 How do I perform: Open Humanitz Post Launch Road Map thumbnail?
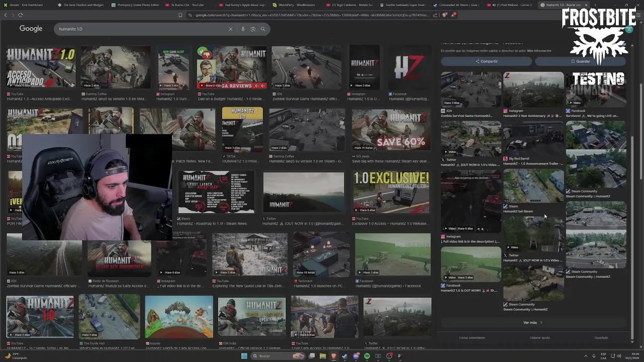(x=216, y=192)
